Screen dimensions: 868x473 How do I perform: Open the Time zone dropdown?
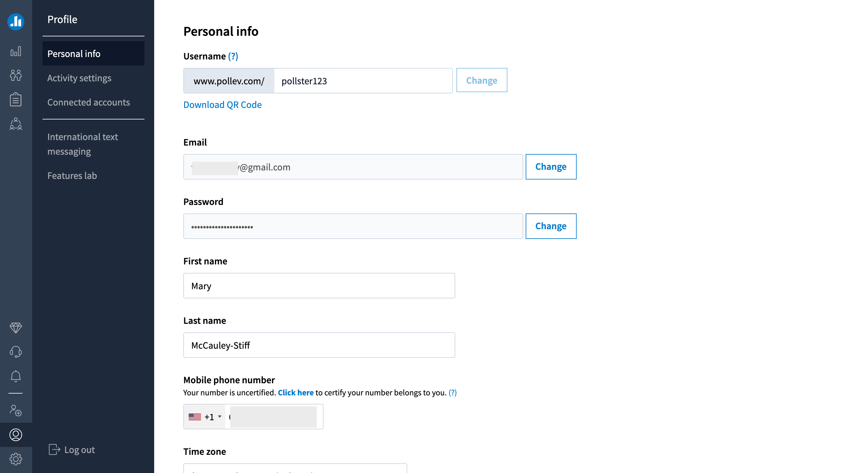295,468
